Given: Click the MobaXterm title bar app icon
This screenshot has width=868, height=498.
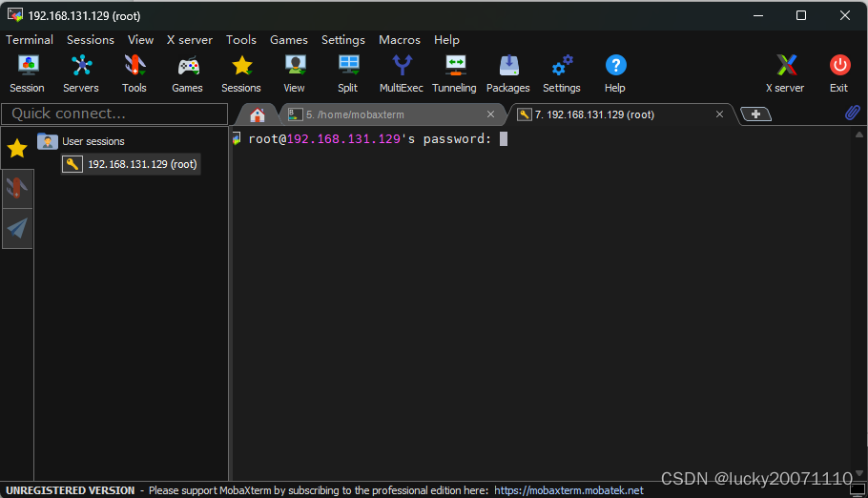Looking at the screenshot, I should (15, 15).
